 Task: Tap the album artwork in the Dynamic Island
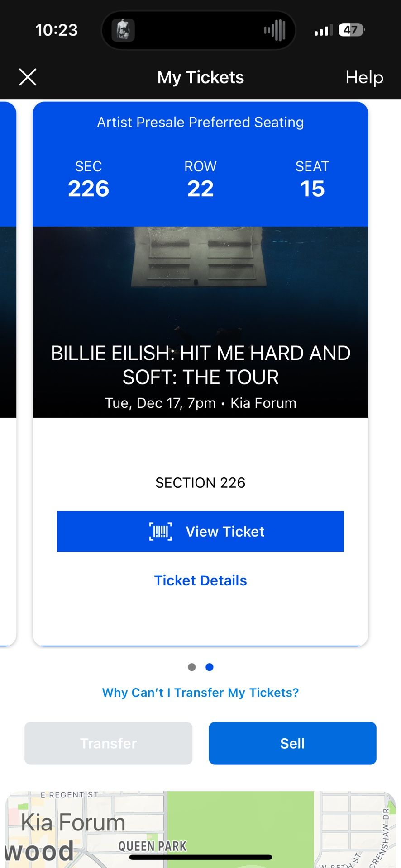click(x=123, y=30)
